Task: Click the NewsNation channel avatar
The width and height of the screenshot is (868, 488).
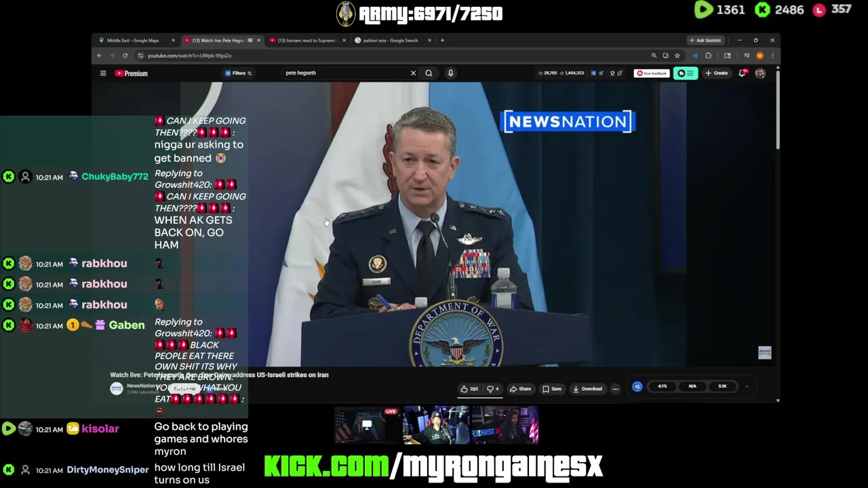Action: point(117,388)
